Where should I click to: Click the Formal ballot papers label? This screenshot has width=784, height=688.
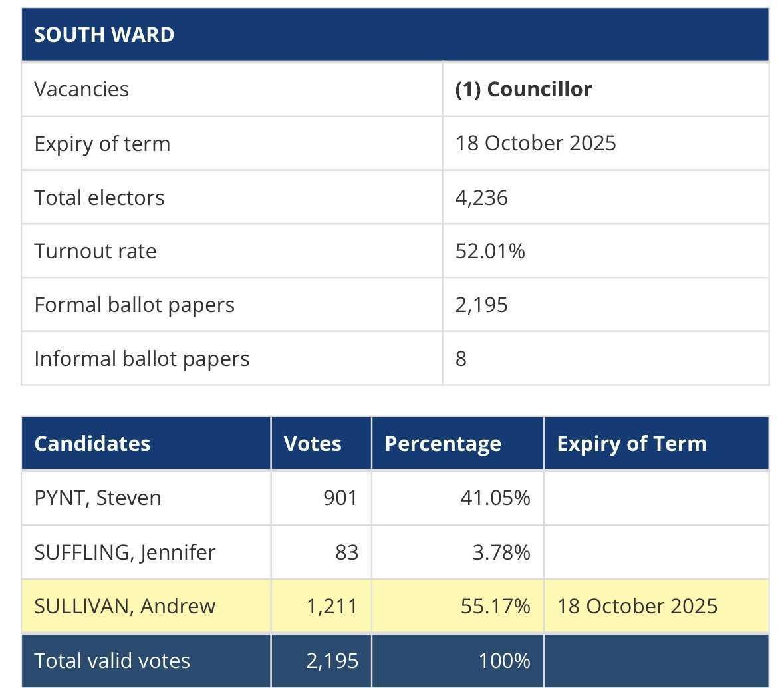134,305
